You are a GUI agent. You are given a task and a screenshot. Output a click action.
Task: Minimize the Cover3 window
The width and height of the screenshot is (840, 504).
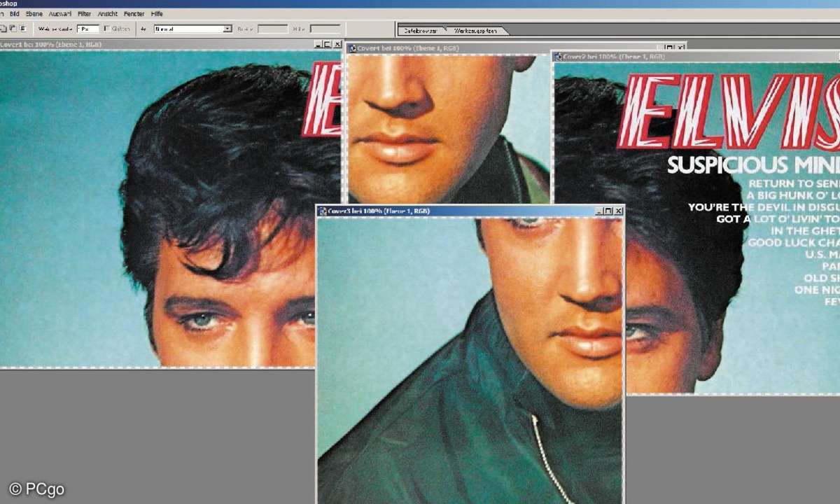[x=599, y=211]
